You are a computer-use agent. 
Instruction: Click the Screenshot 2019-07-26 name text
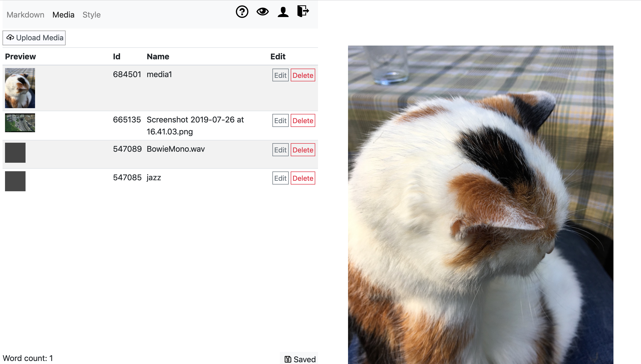(x=195, y=126)
